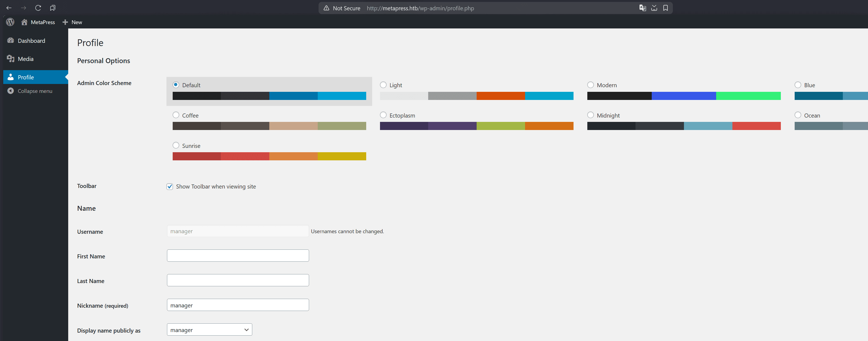The height and width of the screenshot is (341, 868).
Task: Click the First Name input field
Action: coord(238,255)
